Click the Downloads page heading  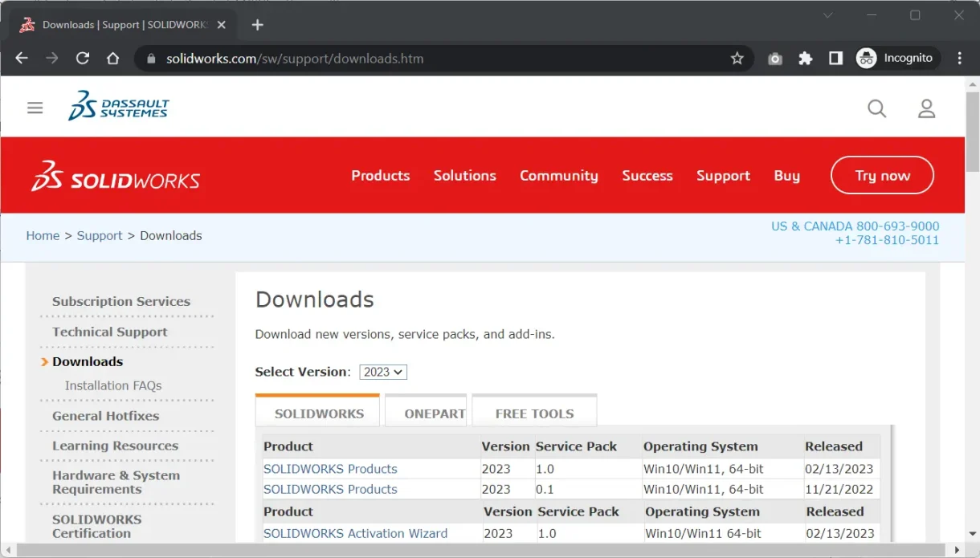tap(315, 299)
